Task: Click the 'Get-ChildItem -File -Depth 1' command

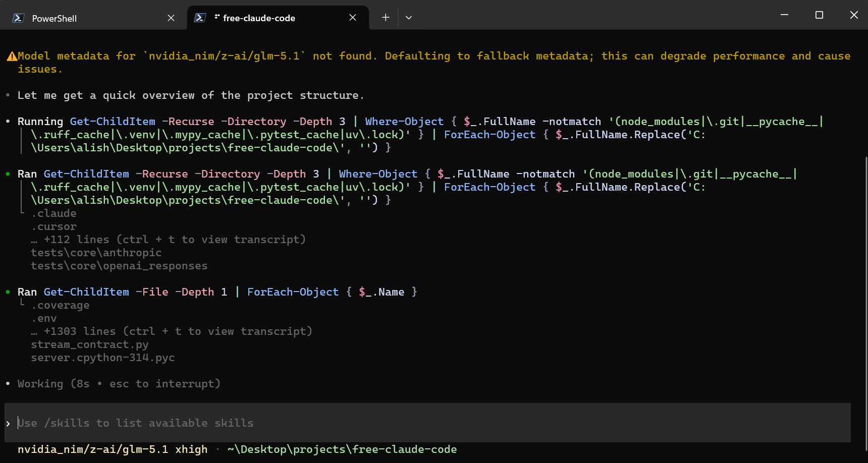Action: tap(136, 292)
